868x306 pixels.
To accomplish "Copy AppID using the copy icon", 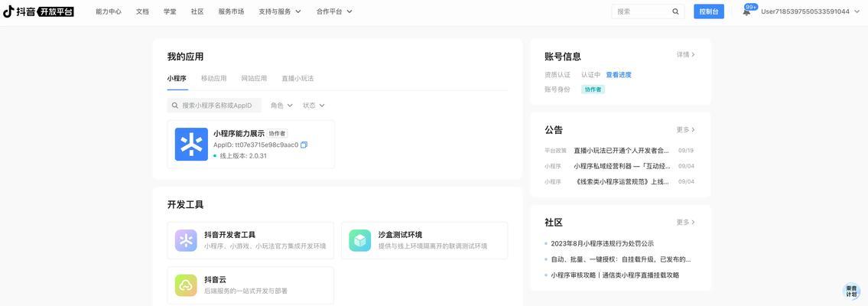I will click(304, 145).
